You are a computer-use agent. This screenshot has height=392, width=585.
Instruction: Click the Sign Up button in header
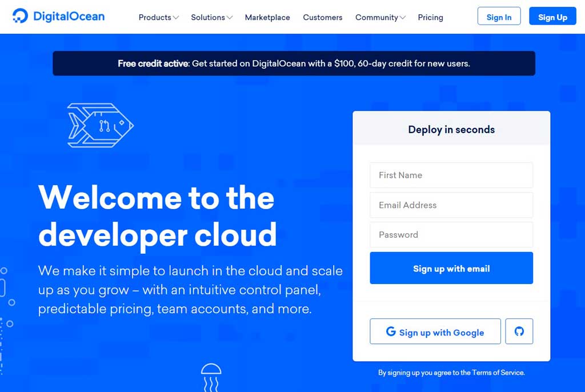[x=552, y=16]
